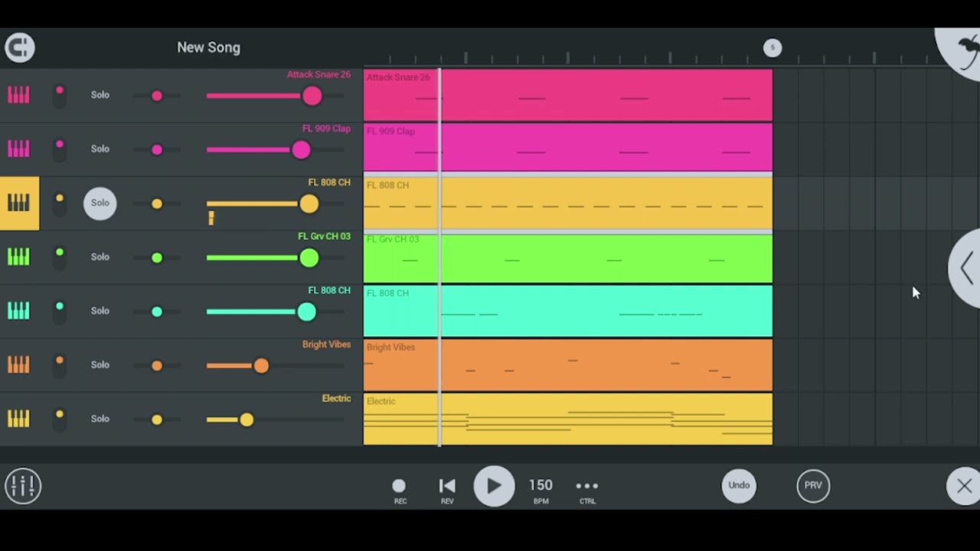Adjust Attack Snare 26 volume slider knob

pyautogui.click(x=312, y=96)
